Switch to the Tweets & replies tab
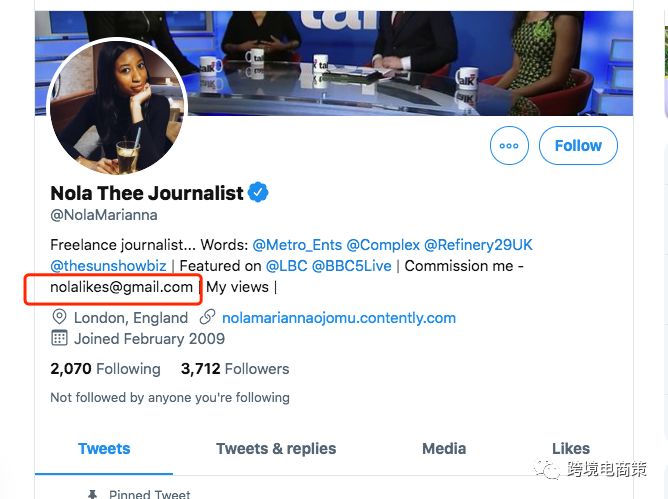 276,449
